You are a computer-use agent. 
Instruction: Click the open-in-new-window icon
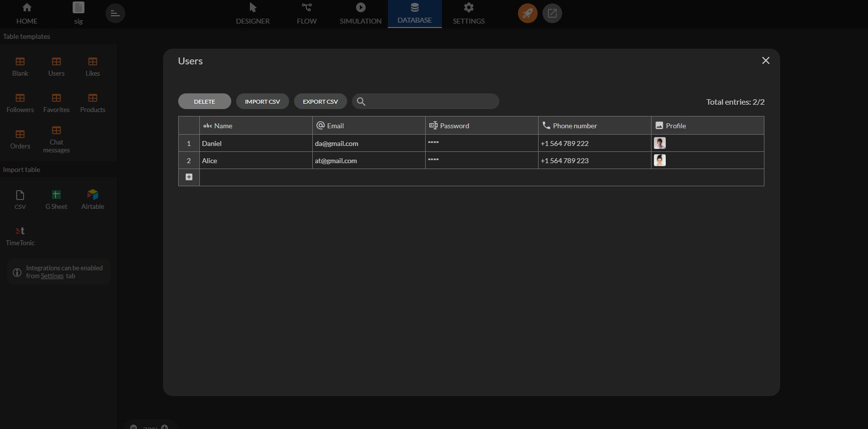(x=552, y=13)
